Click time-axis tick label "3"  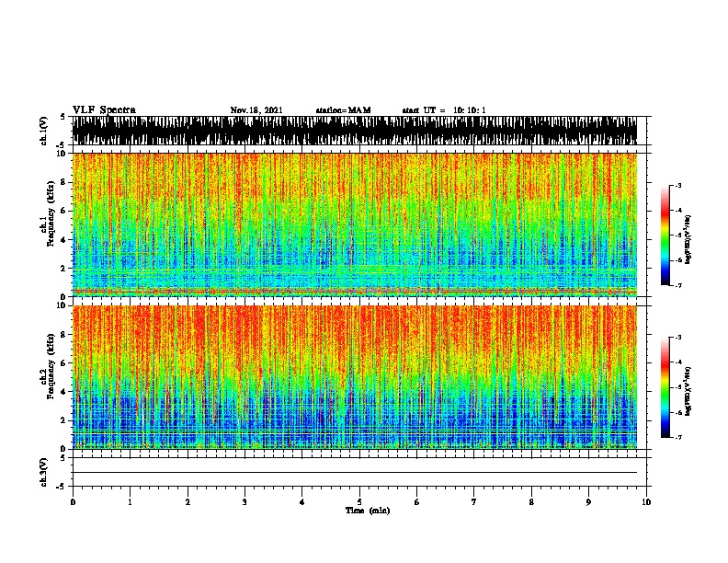click(245, 502)
